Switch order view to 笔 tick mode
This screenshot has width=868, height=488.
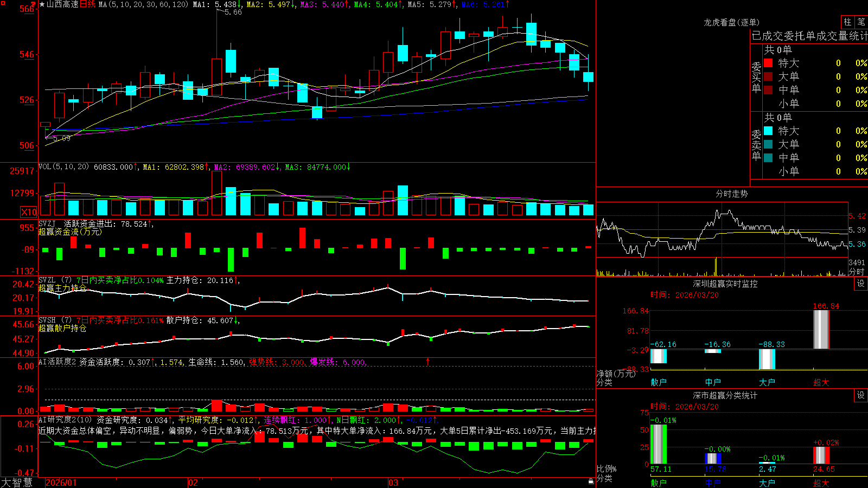[861, 22]
